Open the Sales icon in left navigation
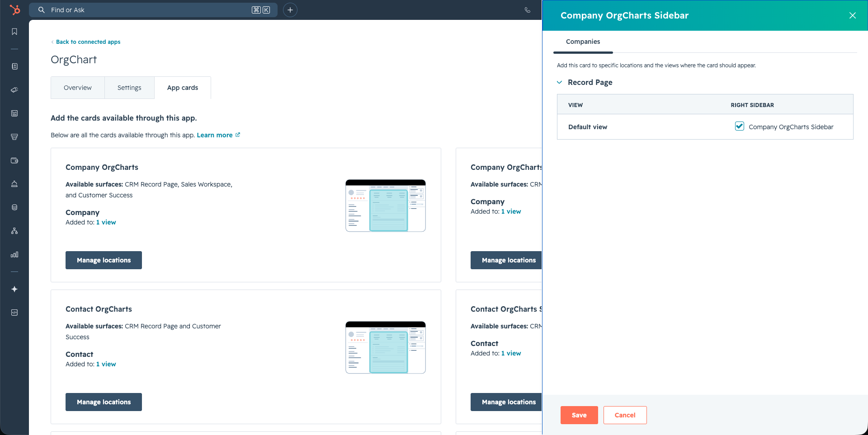This screenshot has height=435, width=868. tap(14, 137)
